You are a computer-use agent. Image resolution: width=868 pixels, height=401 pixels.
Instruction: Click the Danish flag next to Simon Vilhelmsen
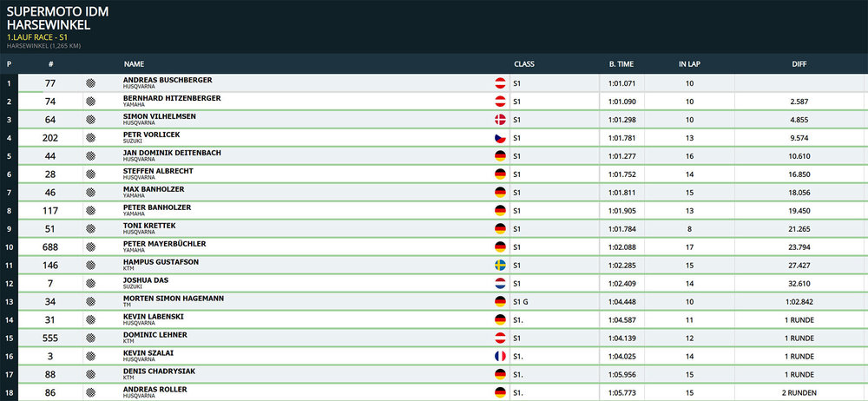(x=500, y=120)
